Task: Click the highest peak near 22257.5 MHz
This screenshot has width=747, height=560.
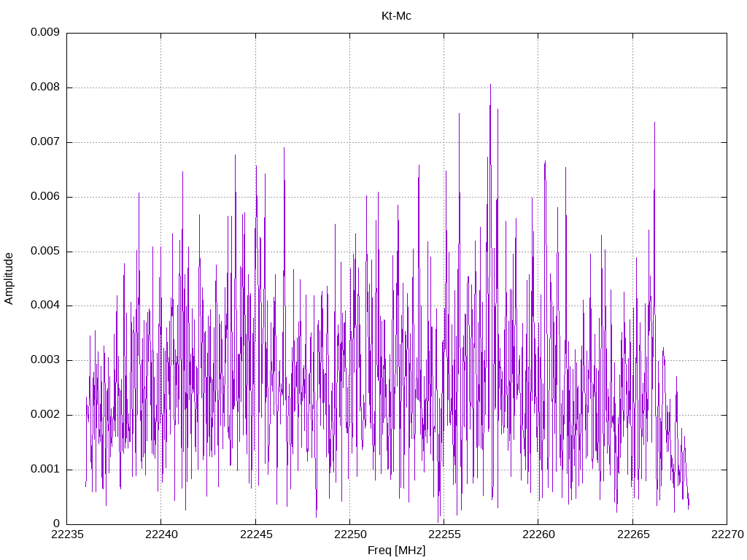Action: point(490,86)
